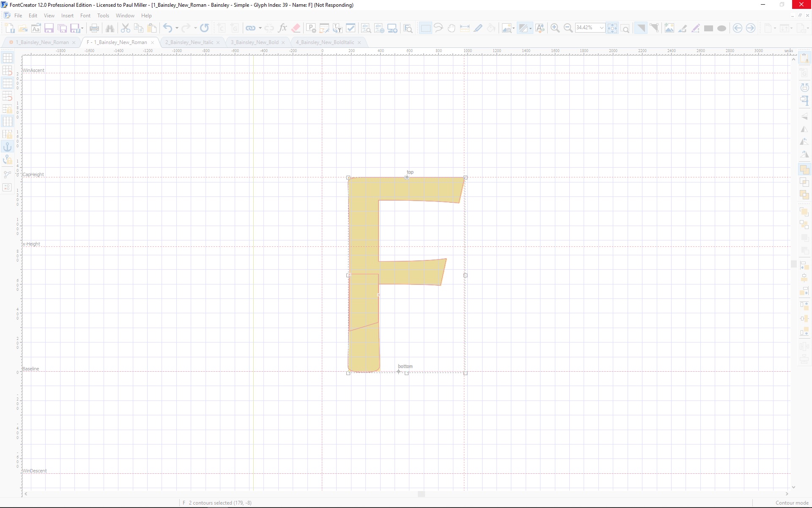Close the F - 1_Bainsley_New_Roman tab
Screen dimensions: 812x508
(153, 42)
